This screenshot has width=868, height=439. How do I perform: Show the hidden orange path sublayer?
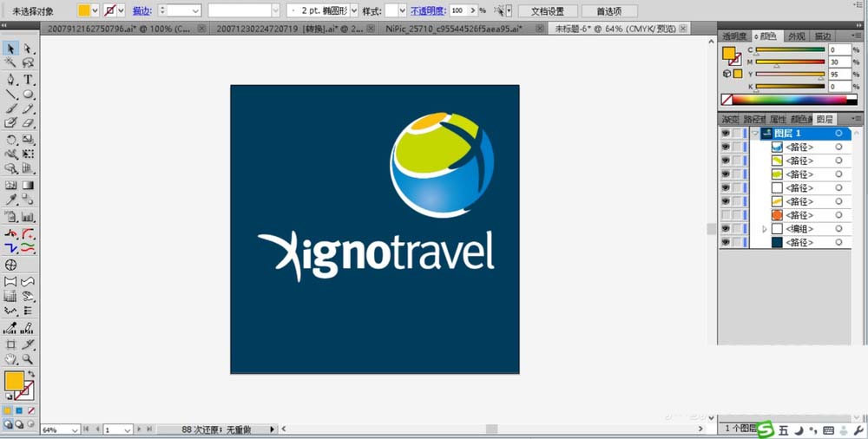[x=725, y=215]
